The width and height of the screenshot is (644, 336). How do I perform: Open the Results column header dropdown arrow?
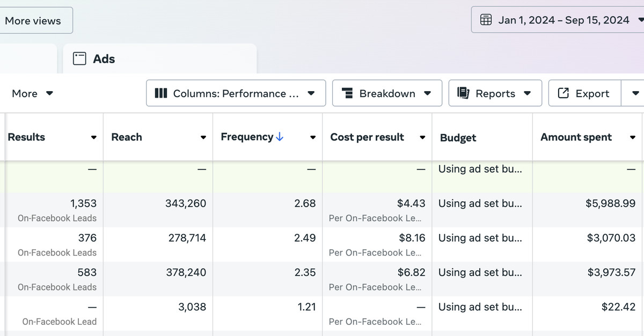point(94,138)
